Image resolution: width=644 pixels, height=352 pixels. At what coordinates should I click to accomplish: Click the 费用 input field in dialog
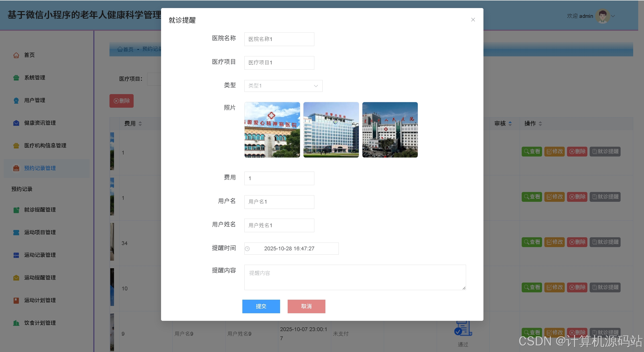(x=279, y=178)
